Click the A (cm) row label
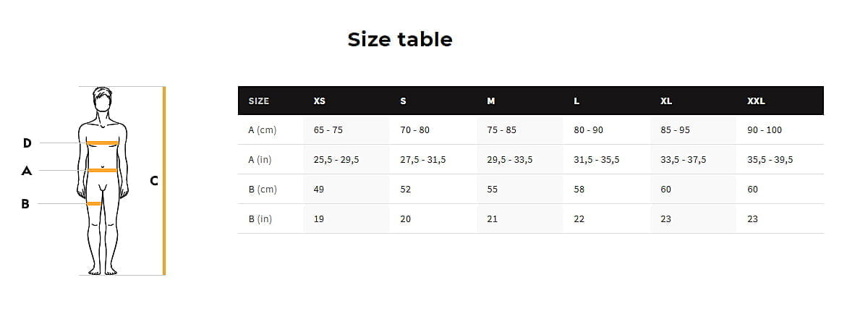 click(x=263, y=130)
